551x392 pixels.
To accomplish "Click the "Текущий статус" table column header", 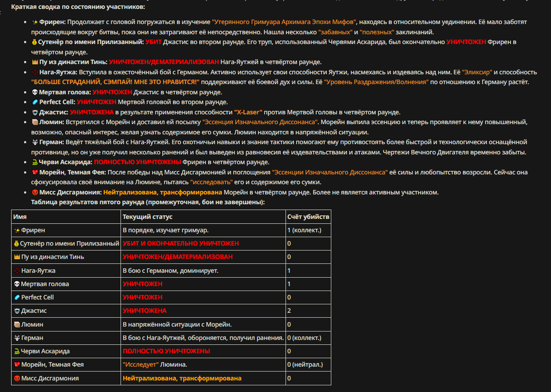I will [203, 217].
